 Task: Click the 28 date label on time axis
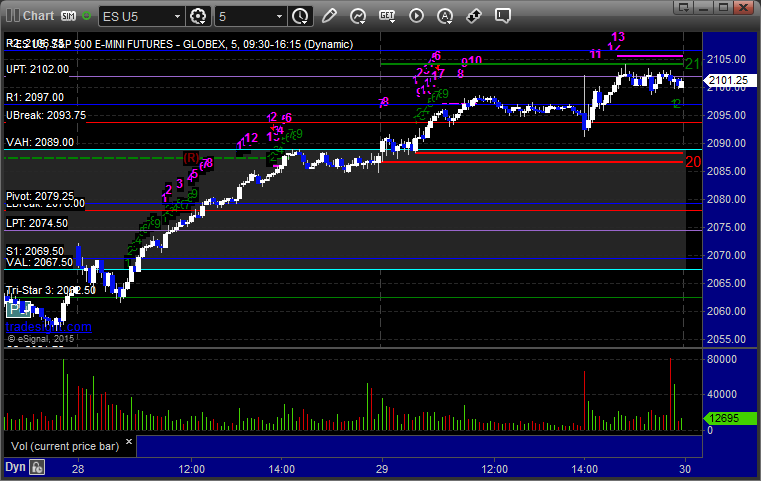click(78, 469)
